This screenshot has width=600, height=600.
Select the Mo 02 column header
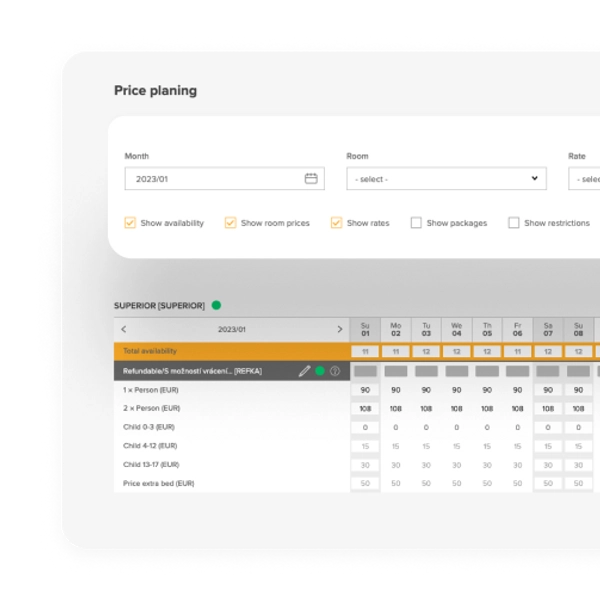point(396,329)
